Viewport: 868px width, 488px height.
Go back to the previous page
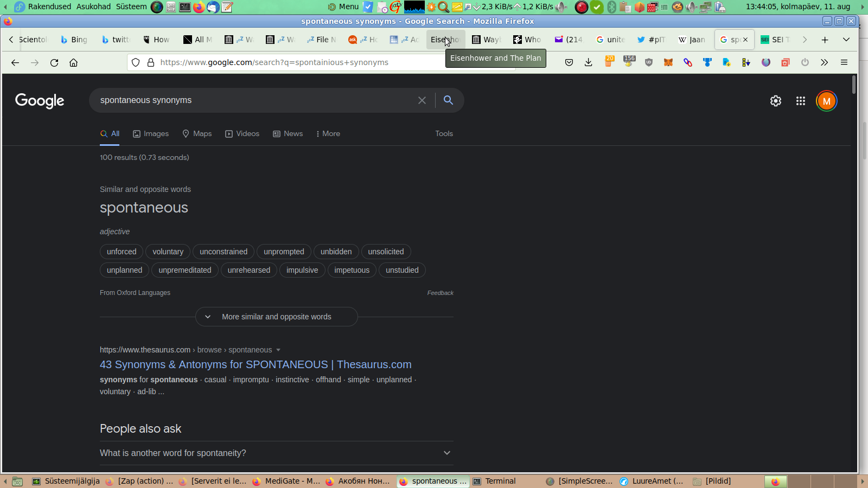[15, 62]
